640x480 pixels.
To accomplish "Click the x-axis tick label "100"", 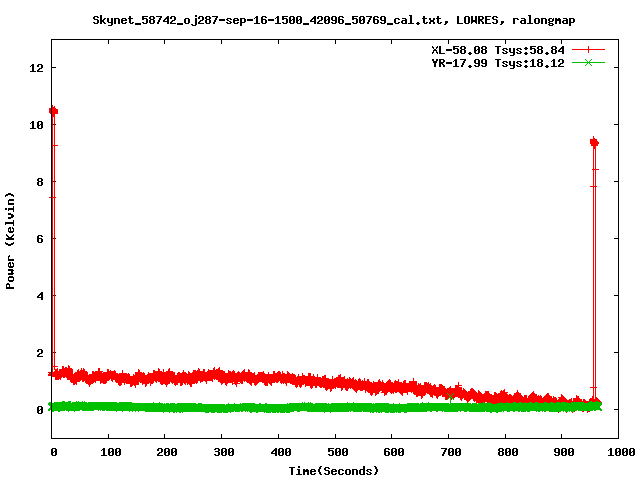I will (110, 452).
